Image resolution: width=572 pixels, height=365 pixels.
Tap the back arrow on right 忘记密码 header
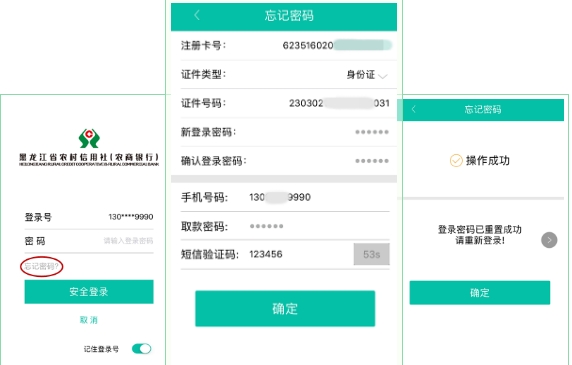pos(414,109)
